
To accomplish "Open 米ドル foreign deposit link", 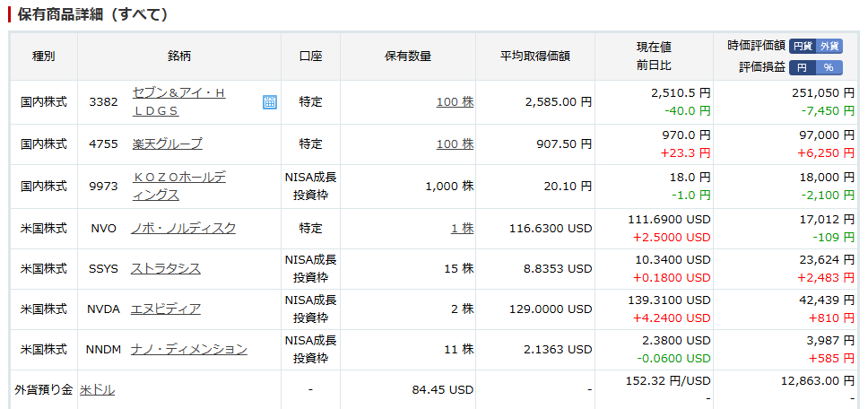I will click(x=98, y=389).
